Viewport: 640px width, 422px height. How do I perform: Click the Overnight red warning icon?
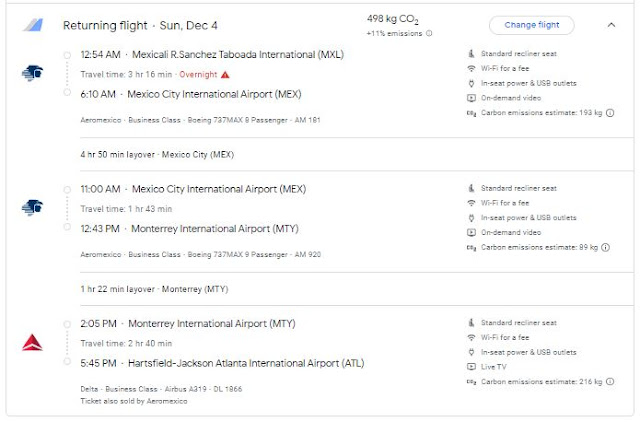coord(225,74)
